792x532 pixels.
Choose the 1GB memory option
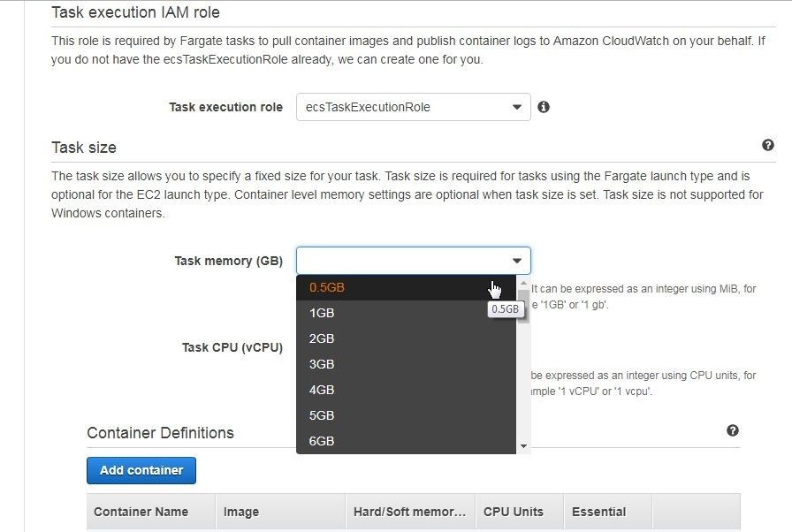(406, 313)
